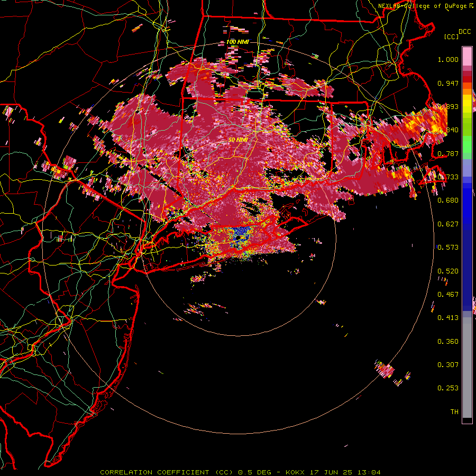Pick the gray lower color bar segment
Screen dimensions: 476x476
[x=467, y=368]
